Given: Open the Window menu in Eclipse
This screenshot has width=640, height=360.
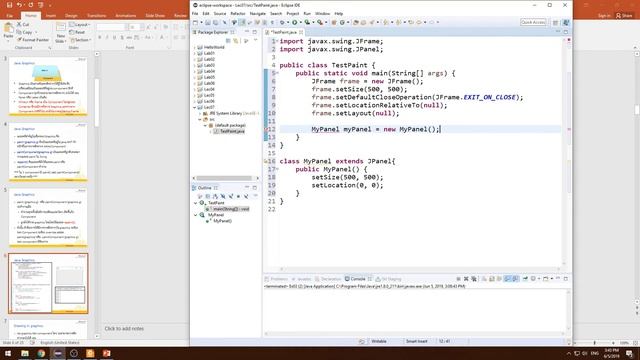Looking at the screenshot, I should pos(322,13).
